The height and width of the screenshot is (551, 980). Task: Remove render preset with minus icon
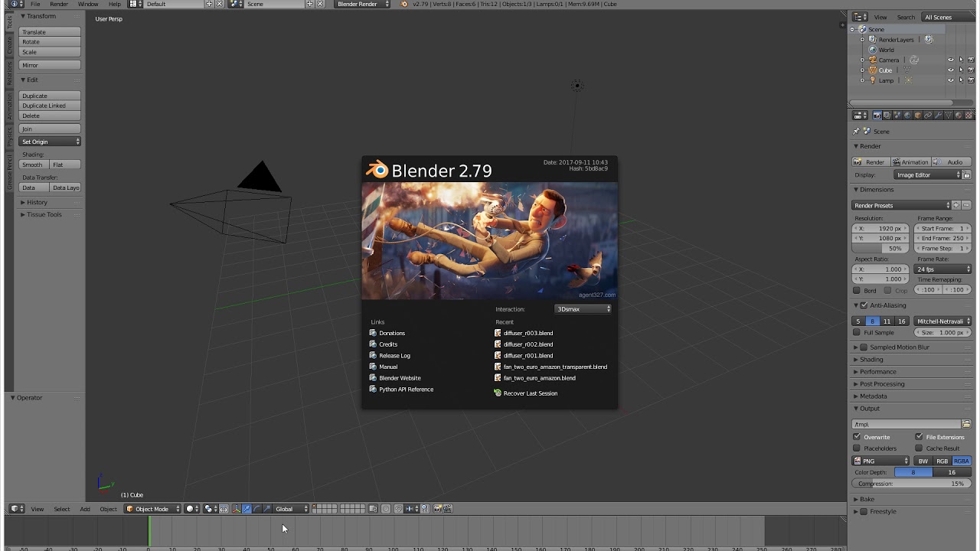click(x=966, y=205)
